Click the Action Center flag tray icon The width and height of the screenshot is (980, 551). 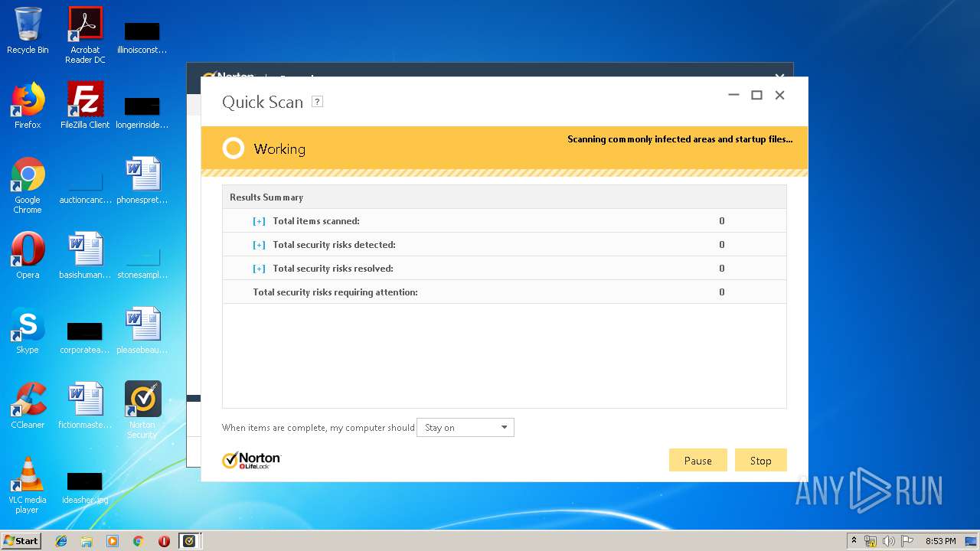[x=906, y=540]
